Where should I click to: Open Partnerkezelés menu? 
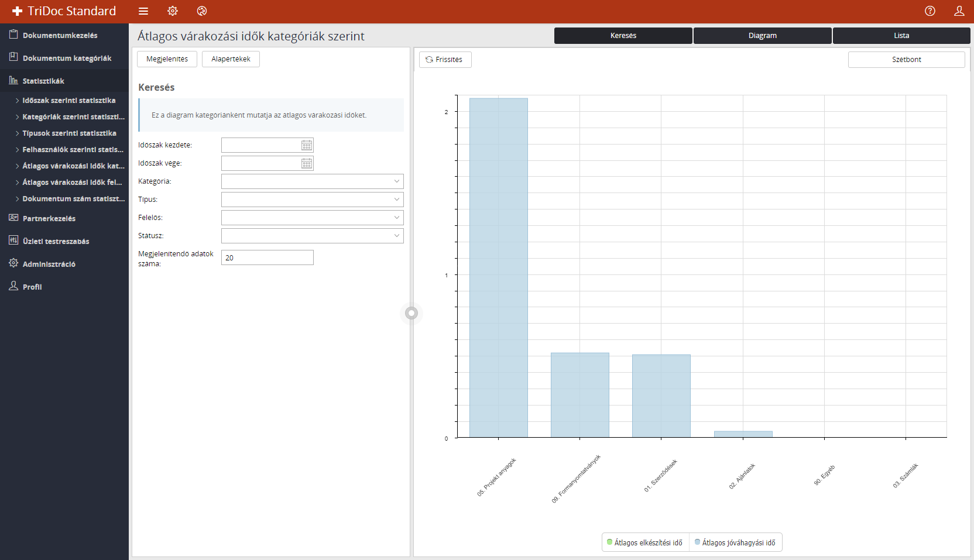[x=64, y=218]
